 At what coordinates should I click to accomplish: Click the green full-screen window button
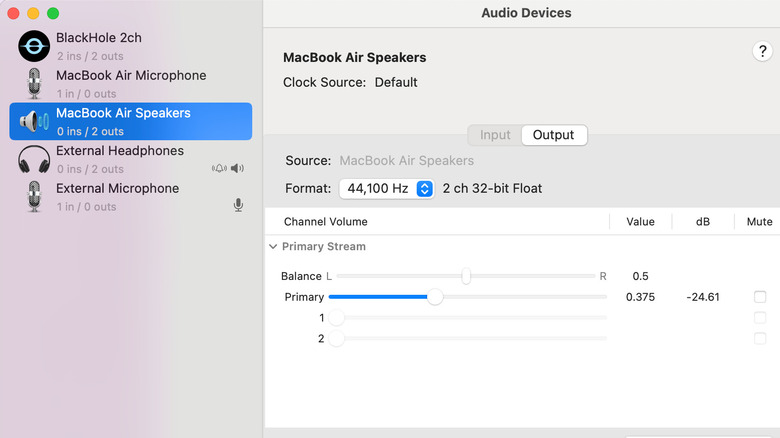[53, 14]
